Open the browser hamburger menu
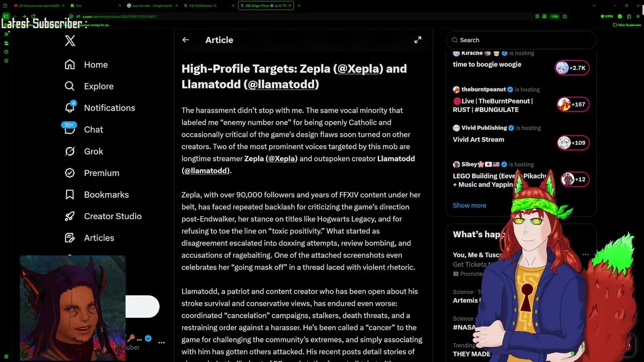The image size is (644, 362). click(x=638, y=17)
